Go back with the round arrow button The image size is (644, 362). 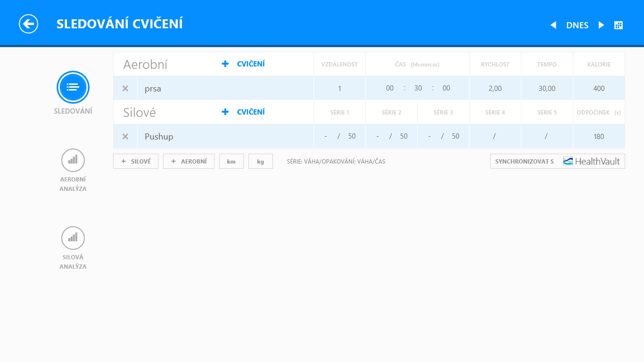point(28,24)
